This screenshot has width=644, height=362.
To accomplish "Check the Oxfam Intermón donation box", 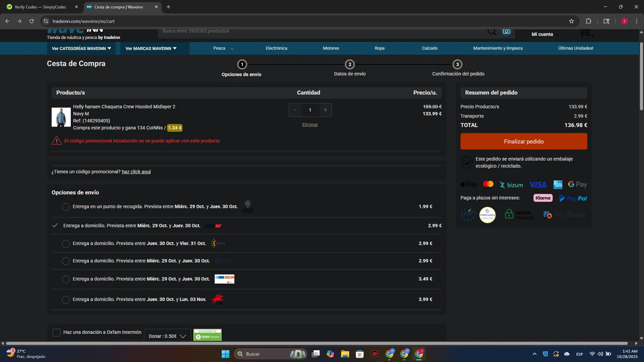I will pos(56,332).
